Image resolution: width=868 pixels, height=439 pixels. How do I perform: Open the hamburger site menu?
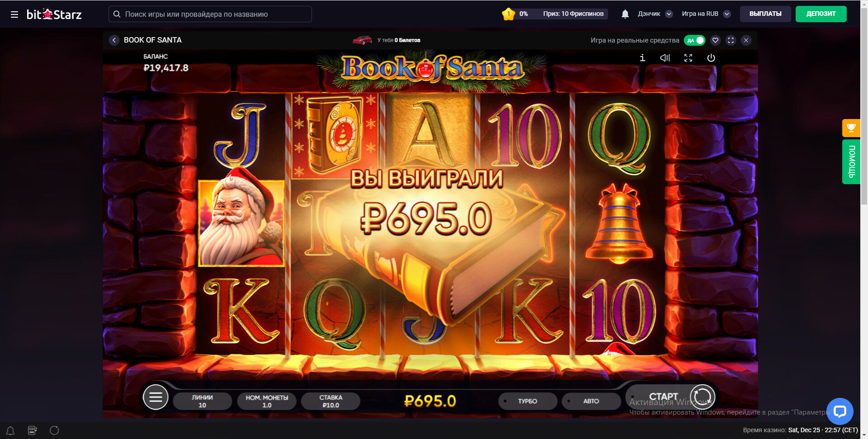14,14
